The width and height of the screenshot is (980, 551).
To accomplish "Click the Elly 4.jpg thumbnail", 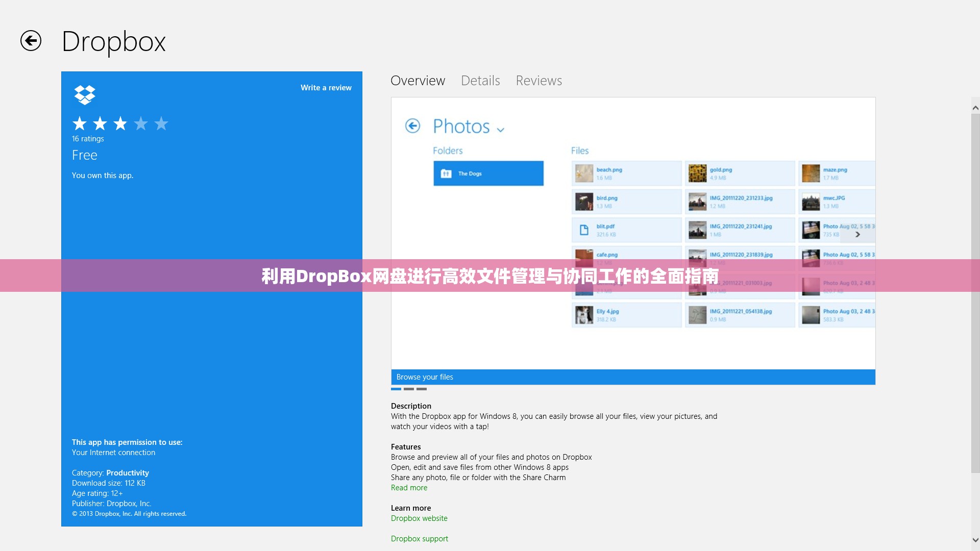I will (x=583, y=315).
